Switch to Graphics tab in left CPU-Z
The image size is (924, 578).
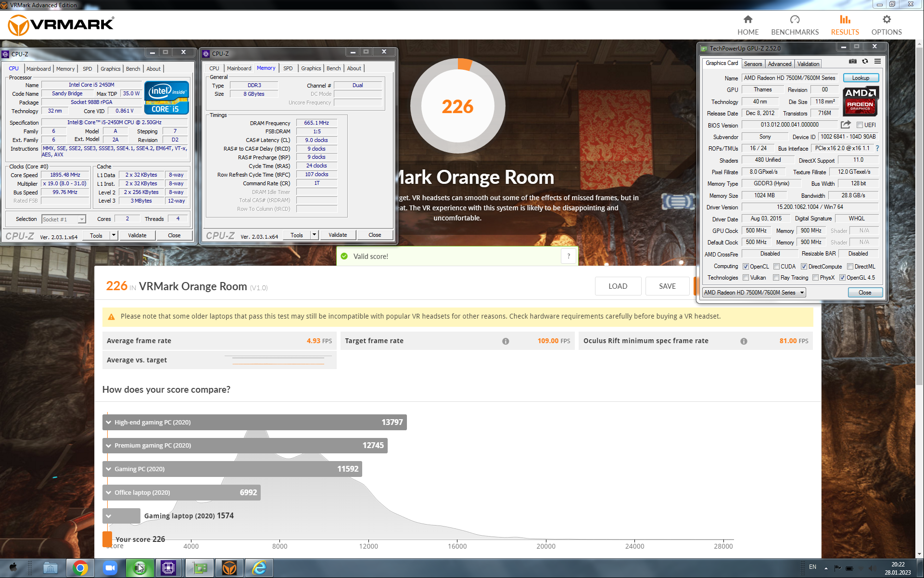110,69
